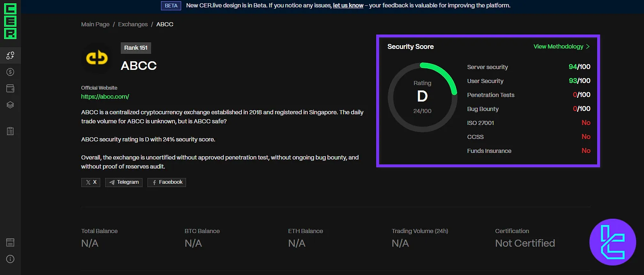
Task: Open the dollar coin icon in sidebar
Action: pos(10,72)
